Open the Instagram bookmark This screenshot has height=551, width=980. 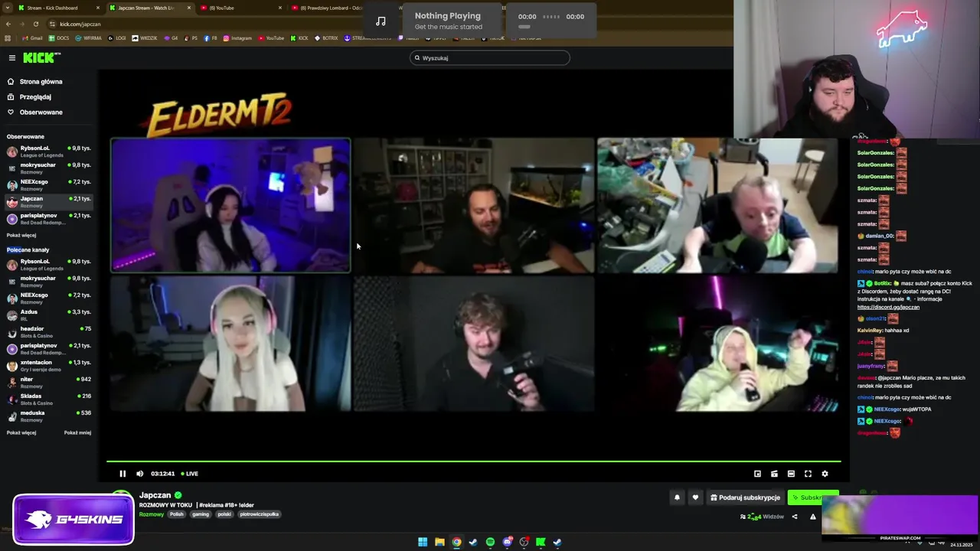[x=237, y=38]
